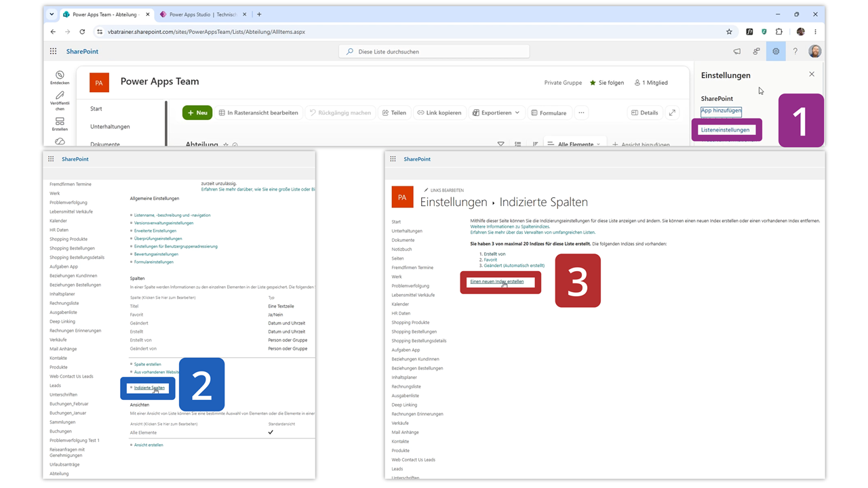
Task: Open the Indizierte Spalten link
Action: click(x=149, y=388)
